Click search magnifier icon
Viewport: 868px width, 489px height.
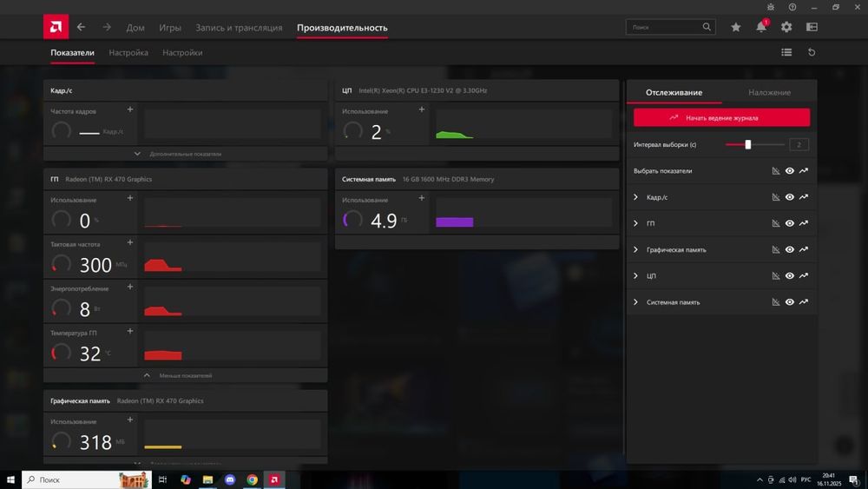click(707, 27)
